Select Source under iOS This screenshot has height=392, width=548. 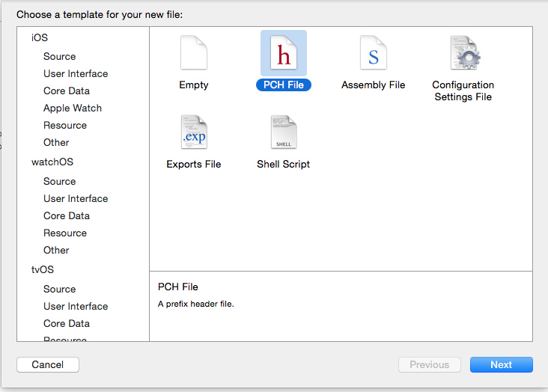tap(59, 56)
